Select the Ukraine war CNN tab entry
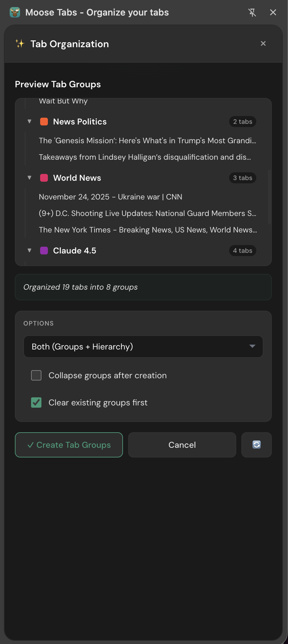Screen dimensions: 288x644 click(111, 197)
